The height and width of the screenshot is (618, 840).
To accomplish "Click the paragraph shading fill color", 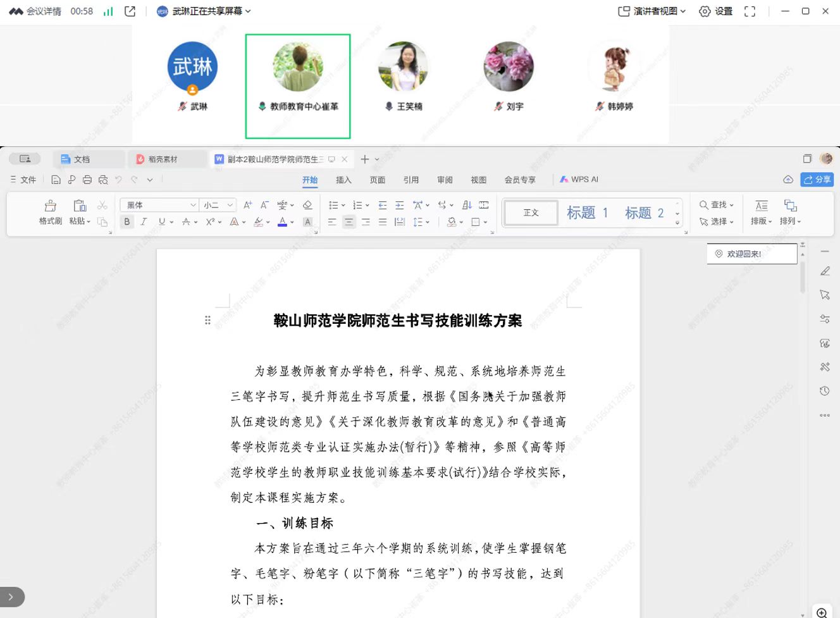I will (x=452, y=222).
